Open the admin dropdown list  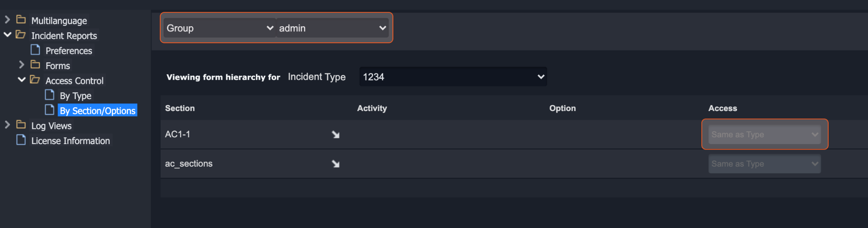point(332,28)
